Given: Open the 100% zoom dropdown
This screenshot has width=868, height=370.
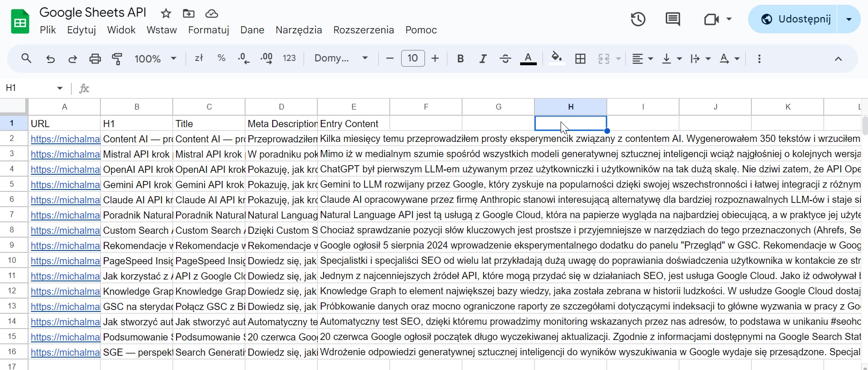Looking at the screenshot, I should coord(156,59).
